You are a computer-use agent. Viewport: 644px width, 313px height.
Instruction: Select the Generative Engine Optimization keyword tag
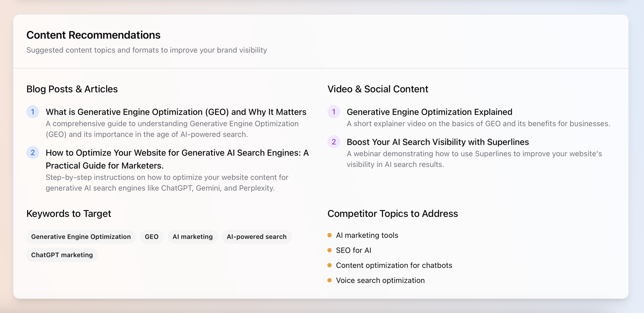click(x=81, y=236)
